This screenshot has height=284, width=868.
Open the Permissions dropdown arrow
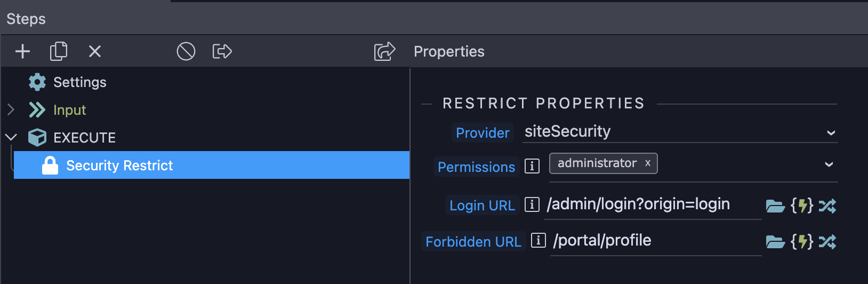click(829, 164)
